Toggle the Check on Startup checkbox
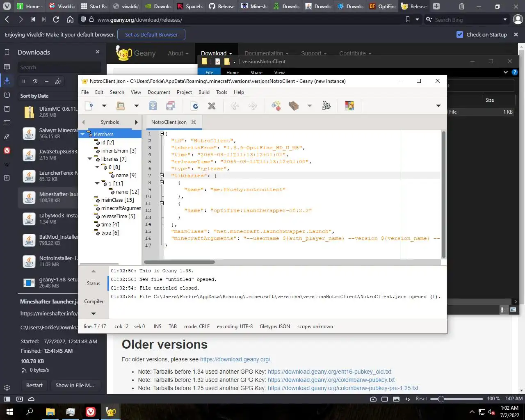 coord(460,35)
